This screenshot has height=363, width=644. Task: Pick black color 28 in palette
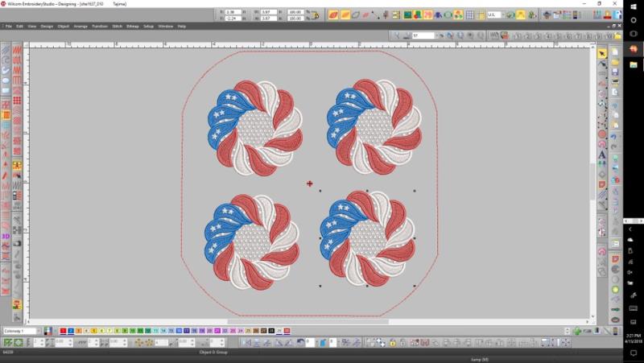[271, 331]
